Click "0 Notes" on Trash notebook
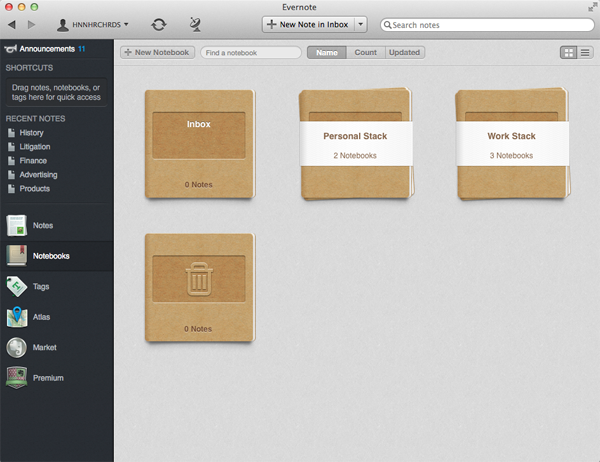 tap(198, 329)
